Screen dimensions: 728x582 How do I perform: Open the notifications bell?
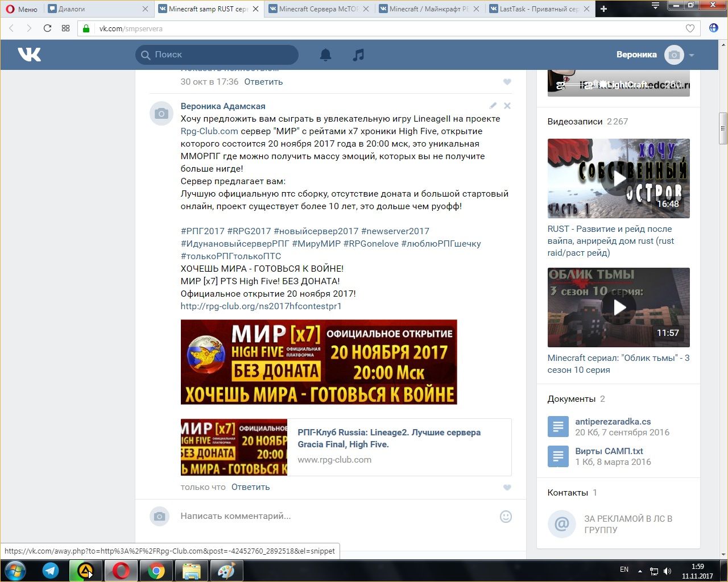pyautogui.click(x=325, y=55)
